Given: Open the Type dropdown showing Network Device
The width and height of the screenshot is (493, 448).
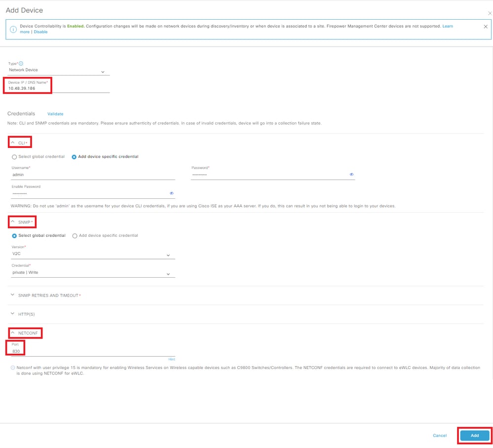Looking at the screenshot, I should coord(59,71).
